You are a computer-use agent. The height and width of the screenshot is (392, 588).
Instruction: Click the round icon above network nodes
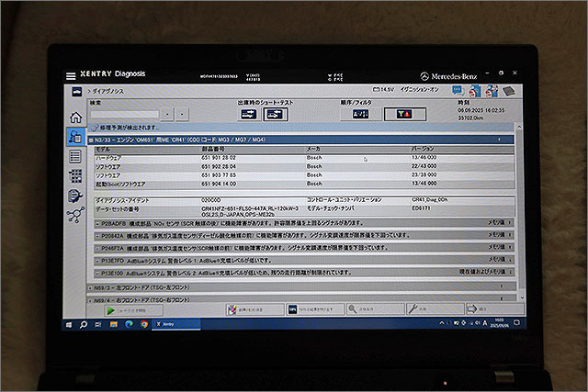pos(75,196)
